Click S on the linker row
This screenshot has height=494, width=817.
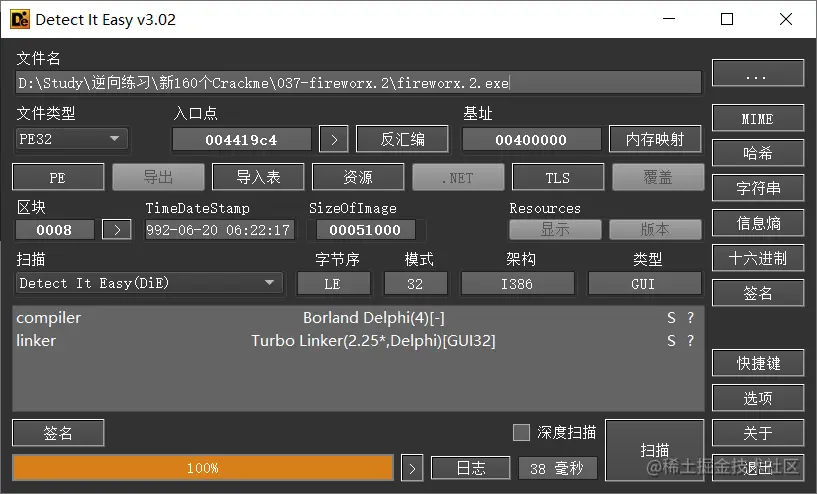[x=671, y=340]
